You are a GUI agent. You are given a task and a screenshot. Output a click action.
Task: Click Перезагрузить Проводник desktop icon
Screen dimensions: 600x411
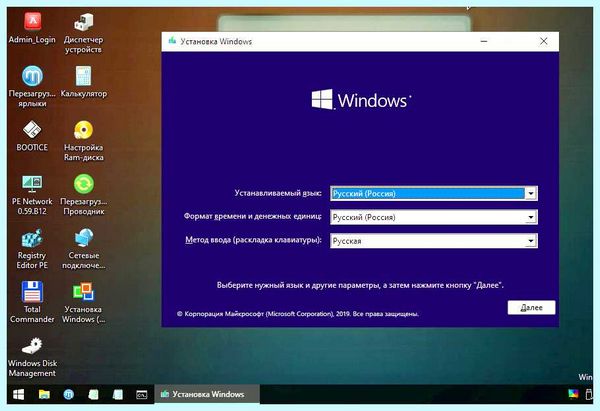(83, 195)
